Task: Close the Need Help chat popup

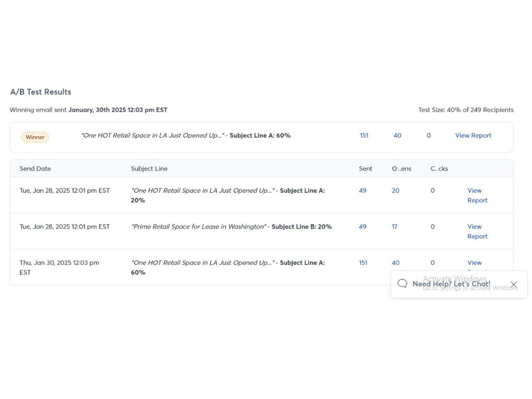Action: click(514, 284)
